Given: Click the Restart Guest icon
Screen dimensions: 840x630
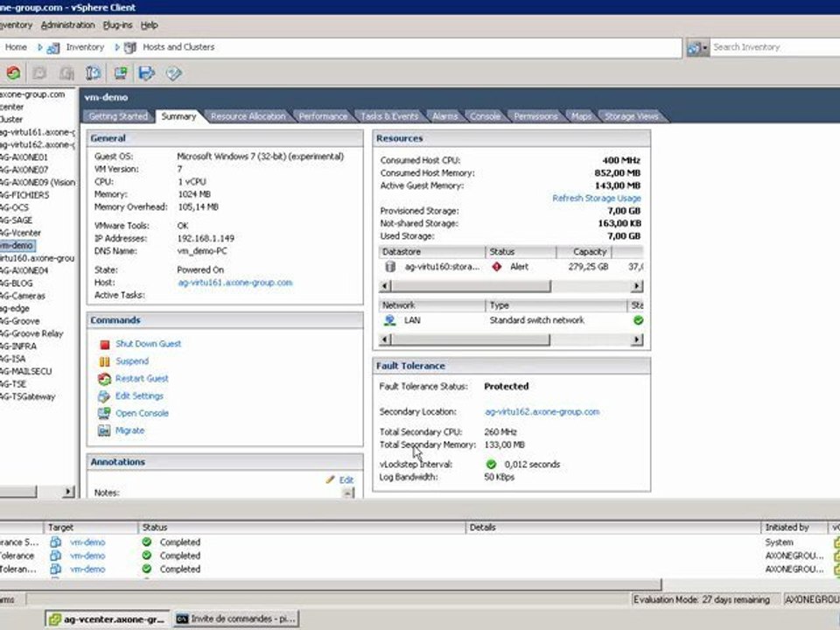Looking at the screenshot, I should point(104,379).
